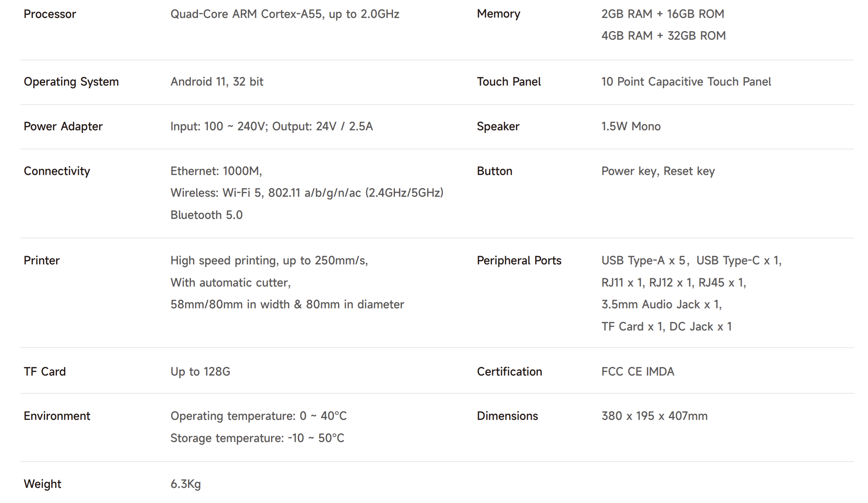Viewport: 868px width, 503px height.
Task: Click the Printer label
Action: 42,260
